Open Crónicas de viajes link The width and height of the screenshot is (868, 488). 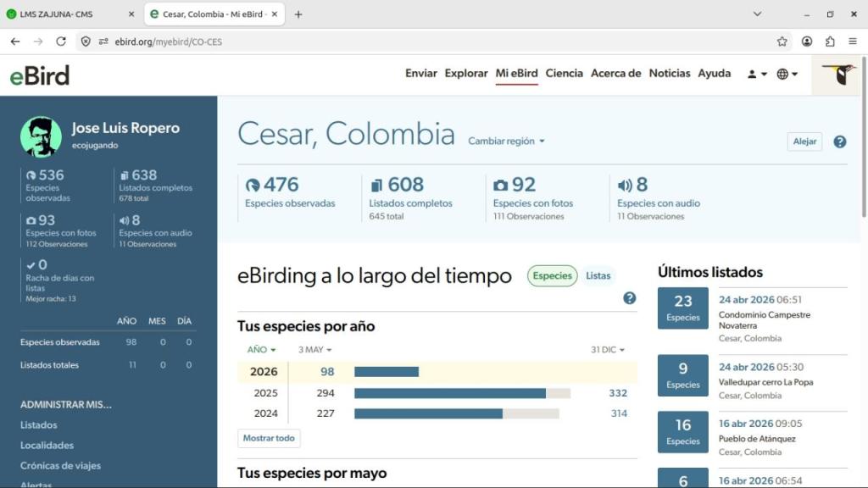[60, 466]
